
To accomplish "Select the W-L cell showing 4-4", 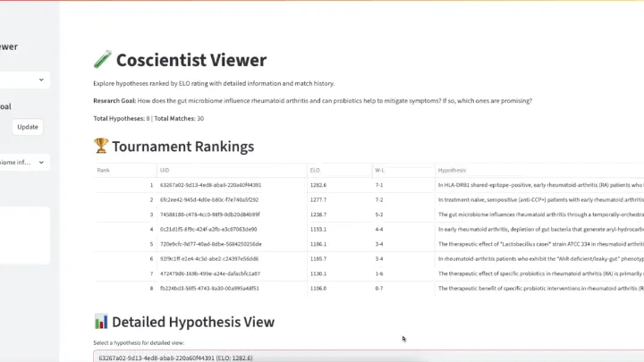I will pyautogui.click(x=403, y=230).
